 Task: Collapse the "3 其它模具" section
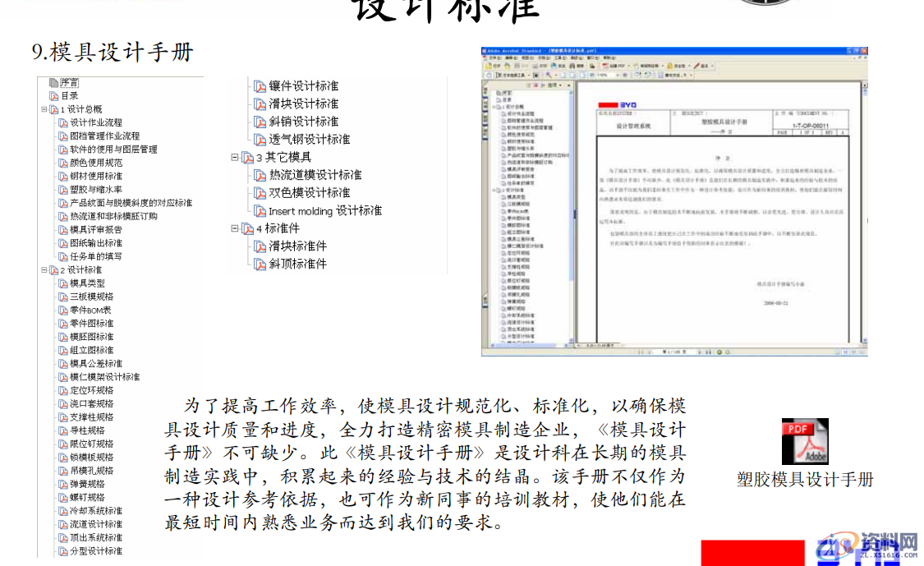(x=237, y=158)
